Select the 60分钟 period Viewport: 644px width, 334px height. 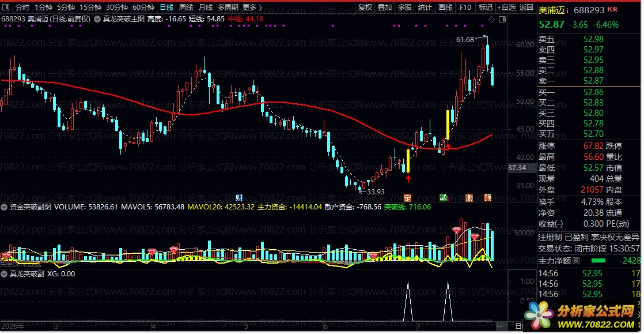[143, 7]
